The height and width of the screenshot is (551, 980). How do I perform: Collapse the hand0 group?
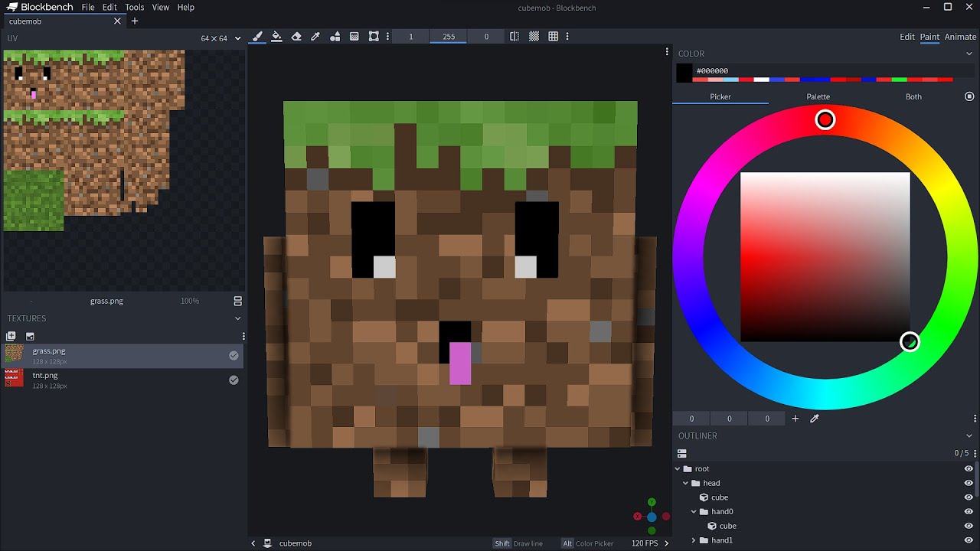point(694,512)
